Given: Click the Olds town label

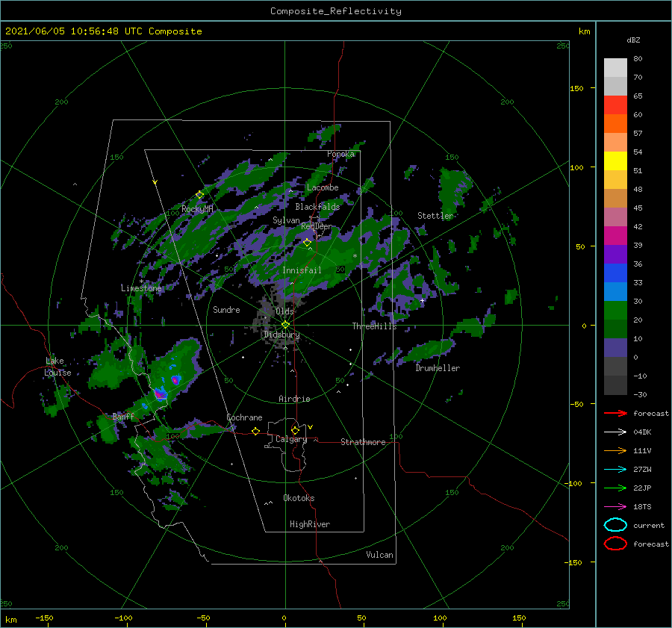Looking at the screenshot, I should 284,311.
